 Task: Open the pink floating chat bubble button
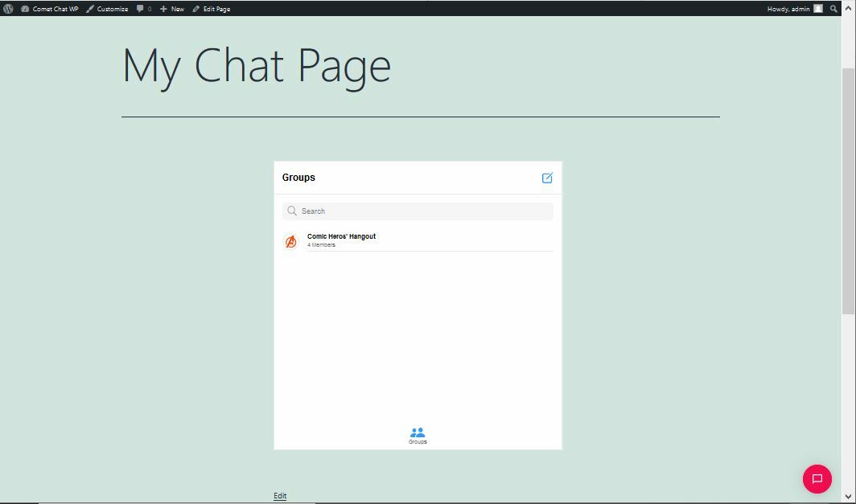[817, 479]
